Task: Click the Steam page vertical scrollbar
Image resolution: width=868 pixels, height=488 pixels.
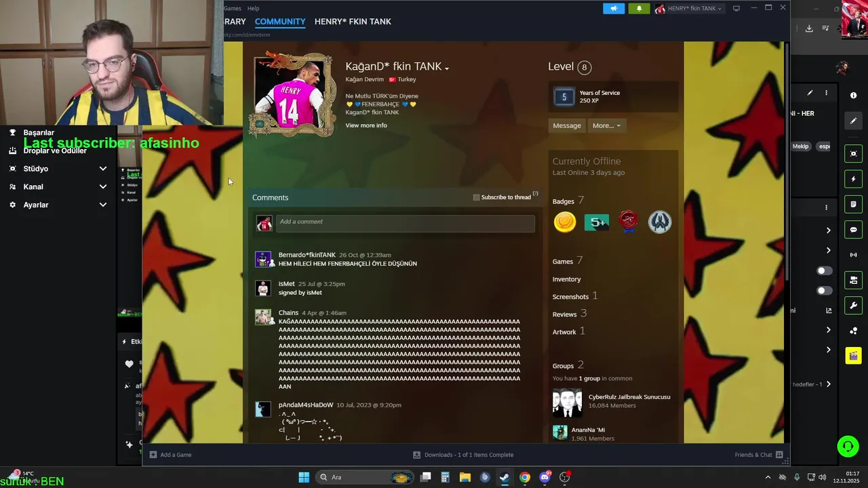Action: (x=787, y=163)
